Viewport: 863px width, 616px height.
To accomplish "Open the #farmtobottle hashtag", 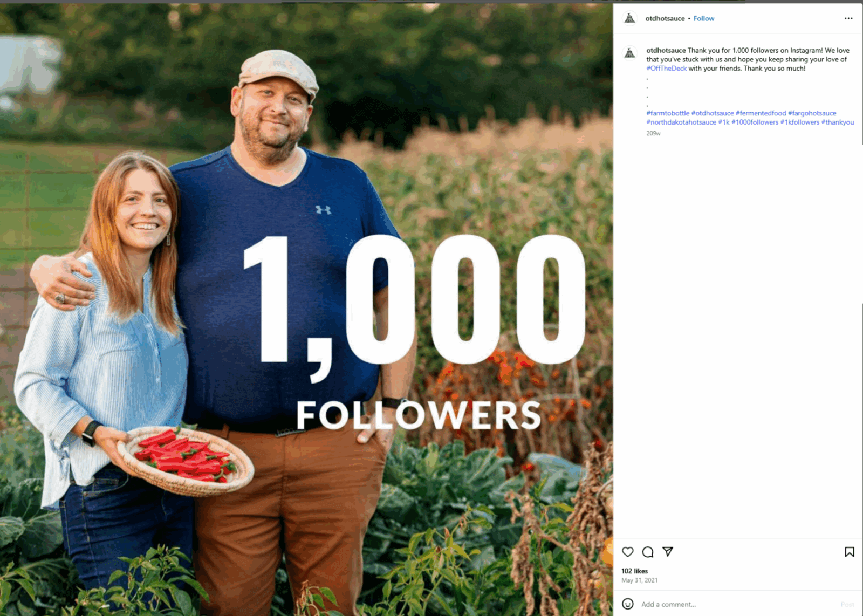I will (668, 113).
